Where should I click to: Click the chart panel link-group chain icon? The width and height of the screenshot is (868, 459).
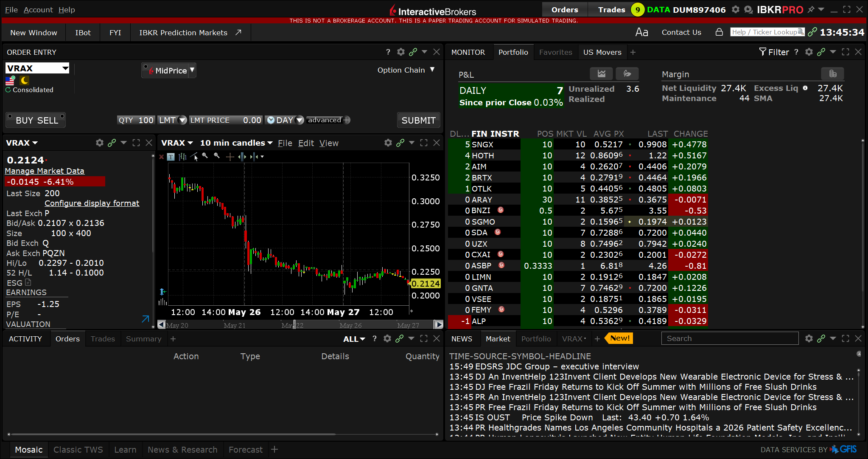(400, 143)
